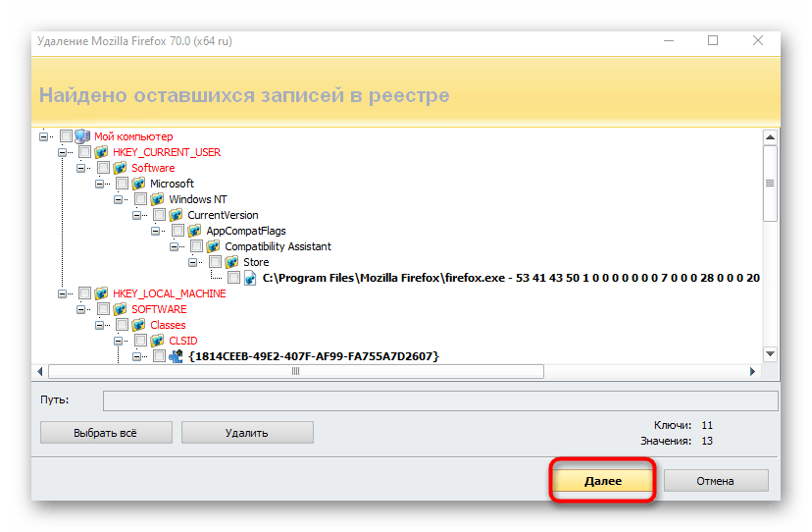Click the folder icon beside Compatibility Assistant
The height and width of the screenshot is (532, 812).
click(x=214, y=246)
